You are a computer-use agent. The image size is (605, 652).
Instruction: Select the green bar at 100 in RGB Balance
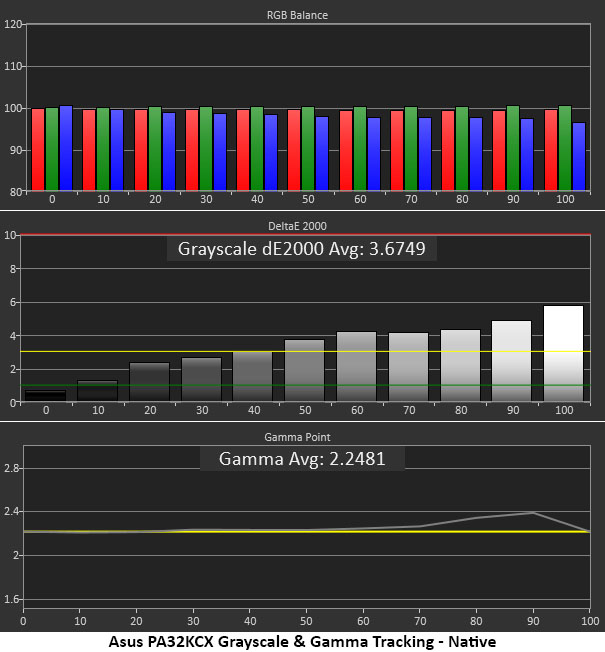click(x=565, y=148)
